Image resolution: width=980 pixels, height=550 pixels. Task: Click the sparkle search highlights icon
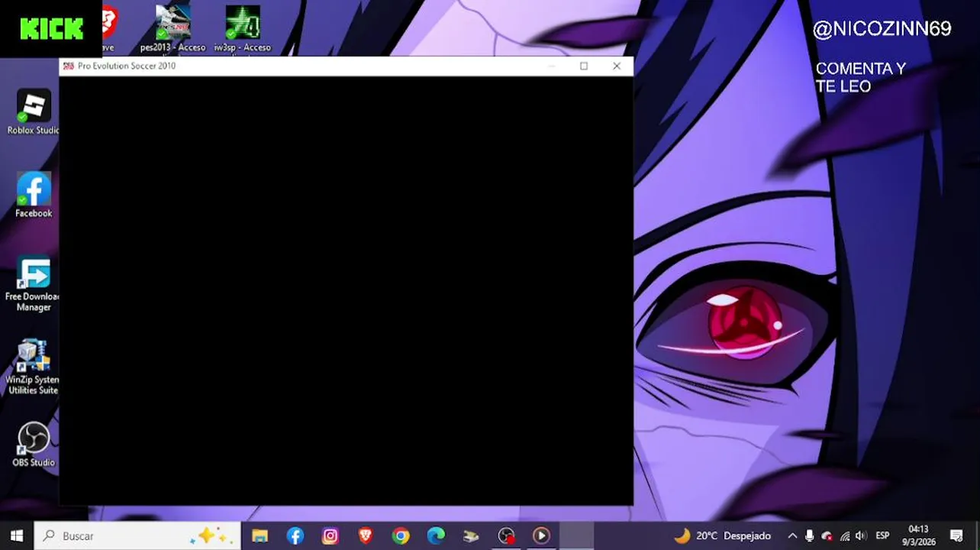(210, 535)
